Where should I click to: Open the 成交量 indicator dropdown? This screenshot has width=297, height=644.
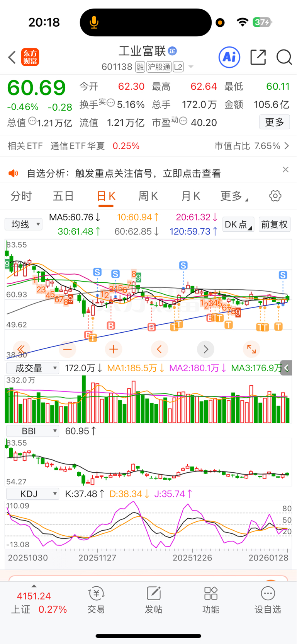point(32,368)
